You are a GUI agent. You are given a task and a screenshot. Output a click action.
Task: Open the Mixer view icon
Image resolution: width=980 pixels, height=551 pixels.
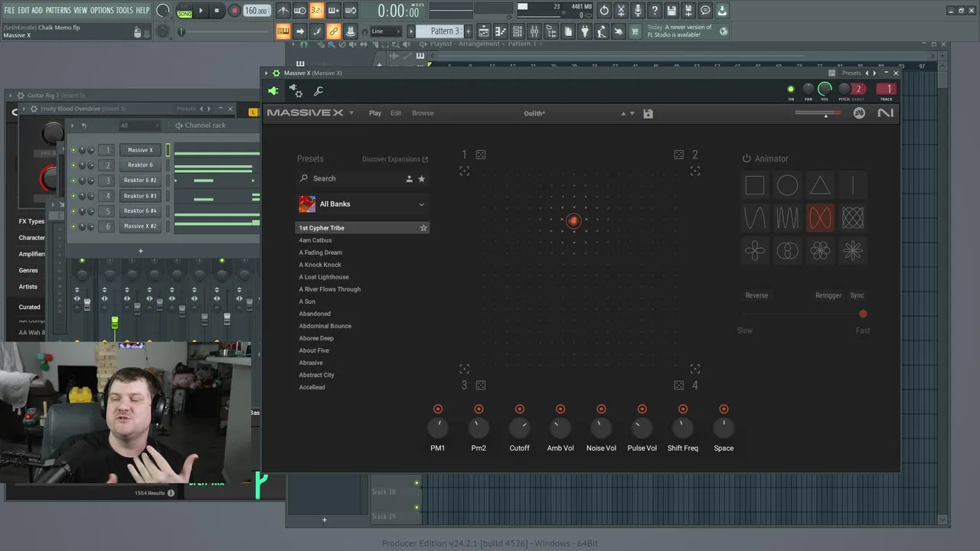[x=534, y=31]
